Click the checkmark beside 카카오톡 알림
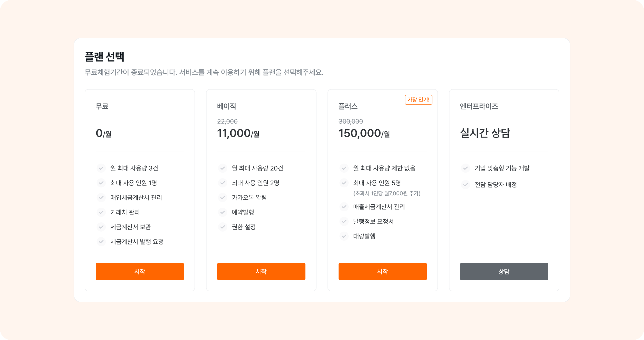 (x=222, y=198)
